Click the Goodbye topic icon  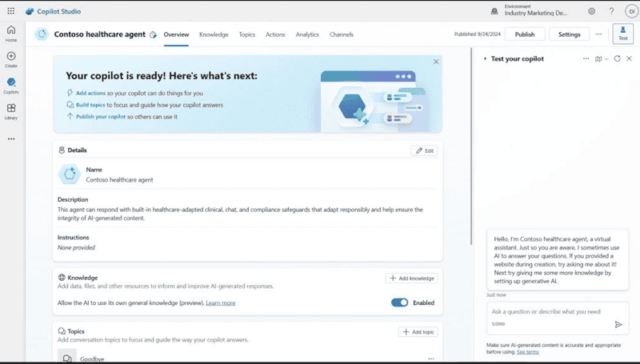pos(67,356)
